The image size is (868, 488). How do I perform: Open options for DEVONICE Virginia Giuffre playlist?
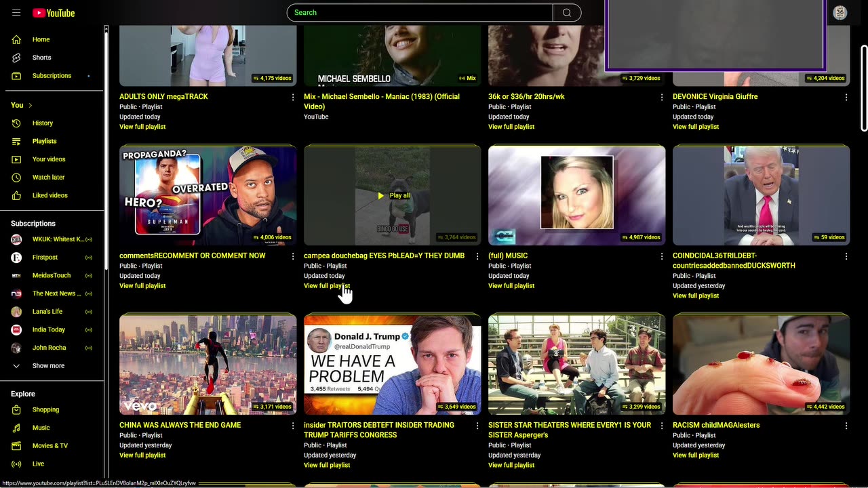pos(846,98)
